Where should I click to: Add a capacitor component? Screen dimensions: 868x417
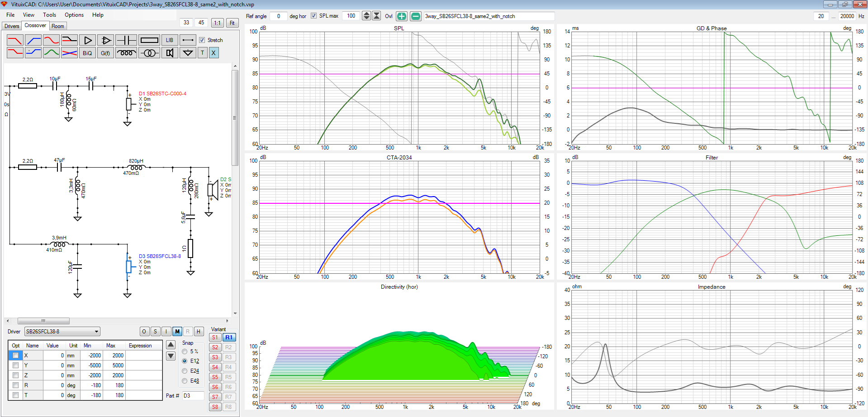(126, 40)
